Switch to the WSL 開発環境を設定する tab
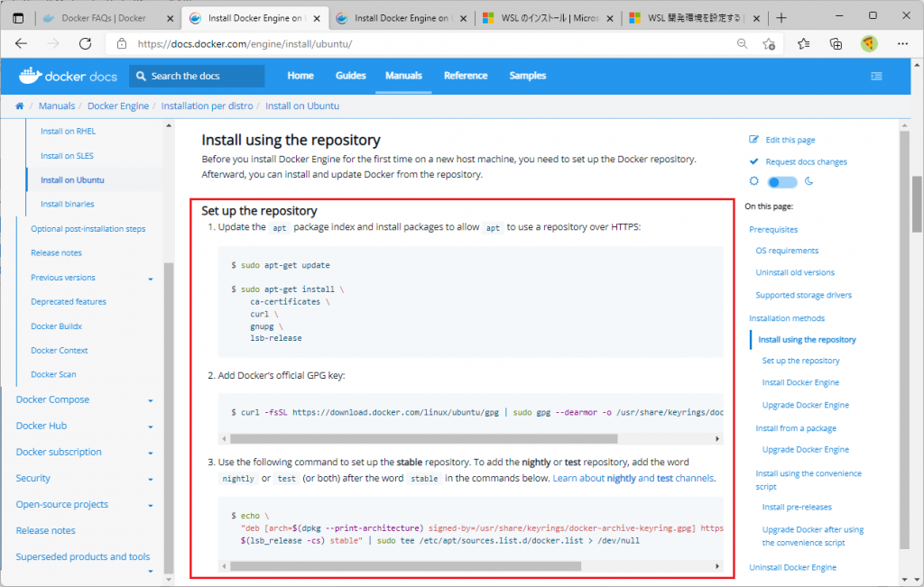This screenshot has width=924, height=587. [x=694, y=18]
